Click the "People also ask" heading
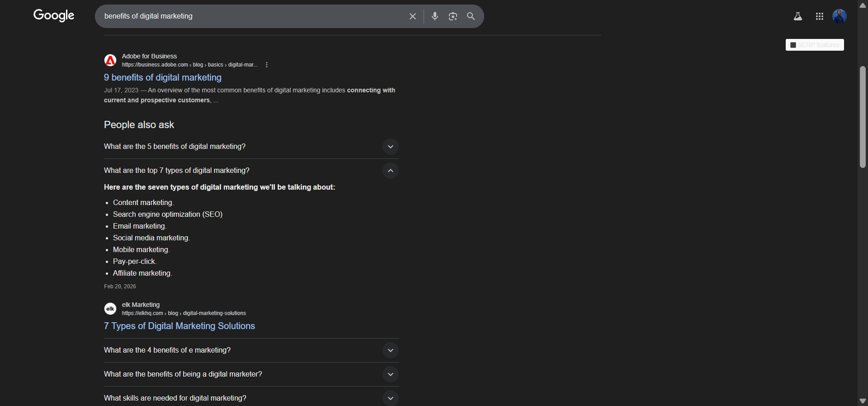This screenshot has width=868, height=406. coord(139,125)
